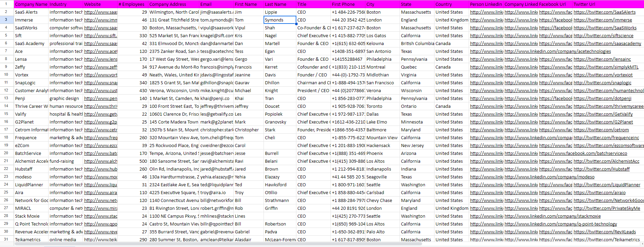Click the Teikametrics company cell
Viewport: 644px width, 247px height.
[x=31, y=239]
